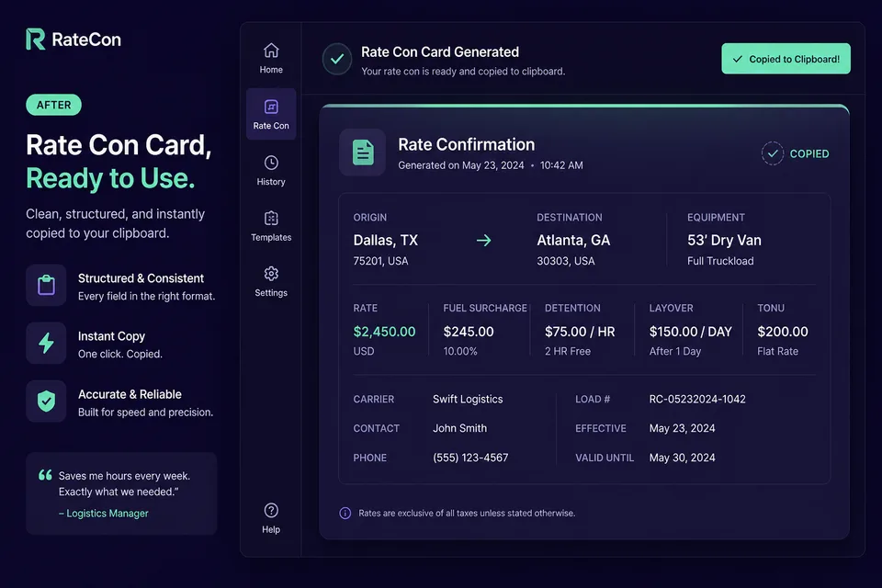Open the Help question mark icon
This screenshot has width=882, height=588.
[271, 510]
